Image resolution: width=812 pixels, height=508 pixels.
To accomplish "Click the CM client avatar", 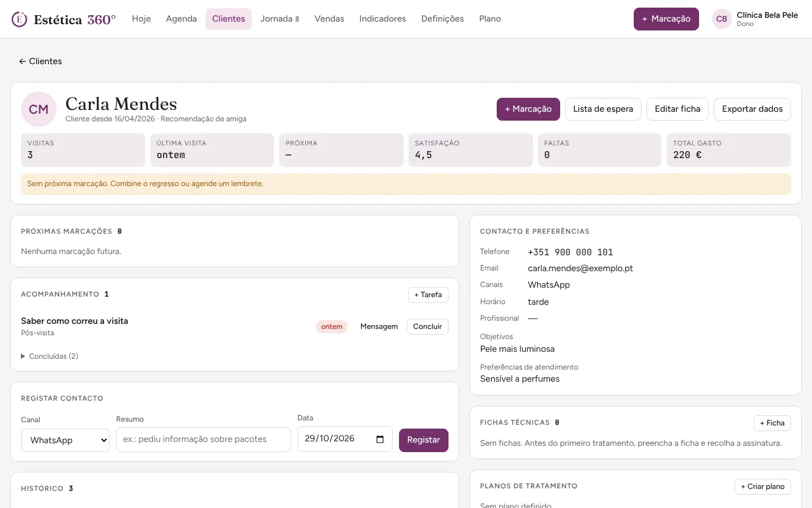I will pos(39,109).
